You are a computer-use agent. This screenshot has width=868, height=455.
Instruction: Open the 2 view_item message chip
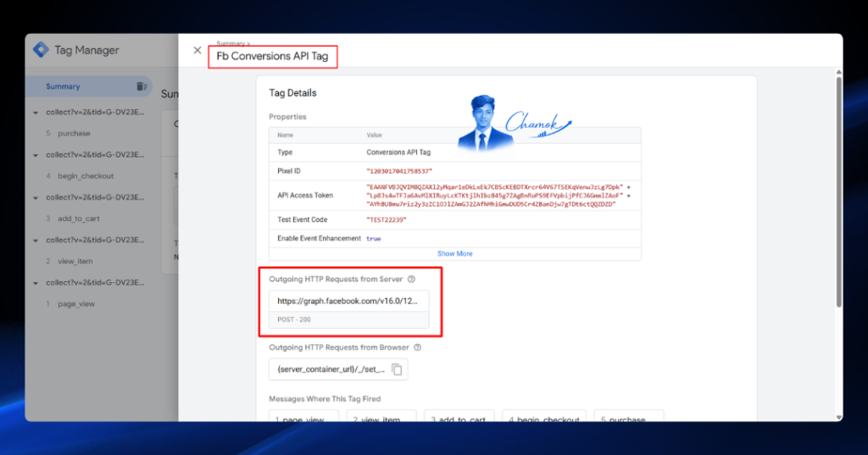381,417
